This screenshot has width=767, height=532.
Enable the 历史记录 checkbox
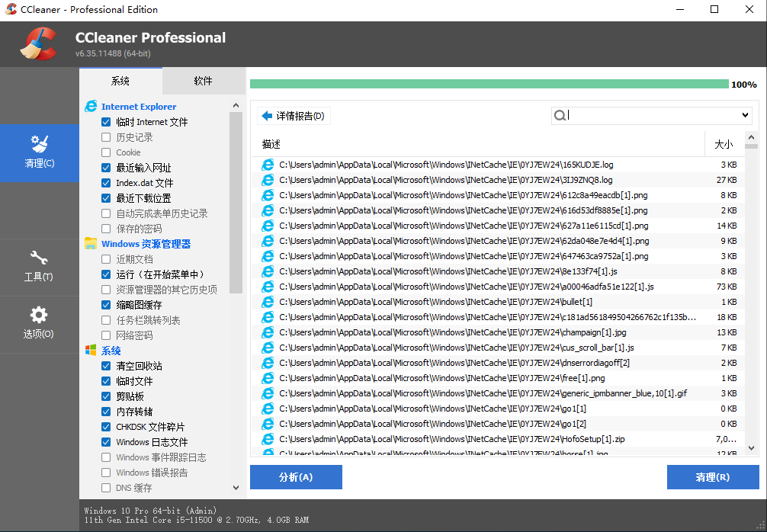pyautogui.click(x=106, y=137)
